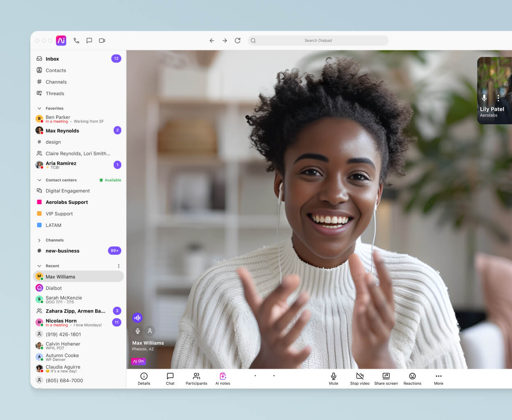Open Ai notes in the call bar

coord(222,378)
